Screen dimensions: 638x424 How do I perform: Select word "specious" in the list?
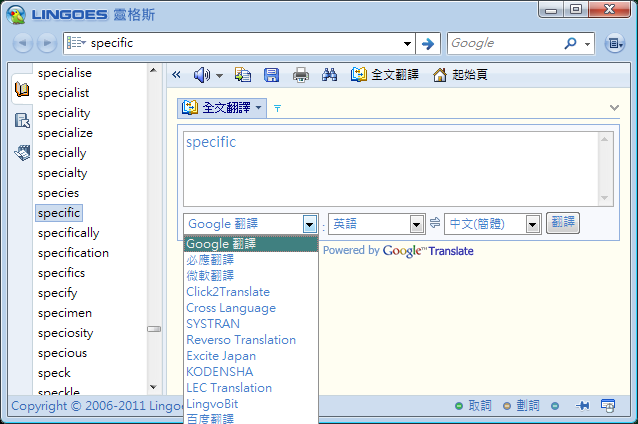tap(62, 353)
